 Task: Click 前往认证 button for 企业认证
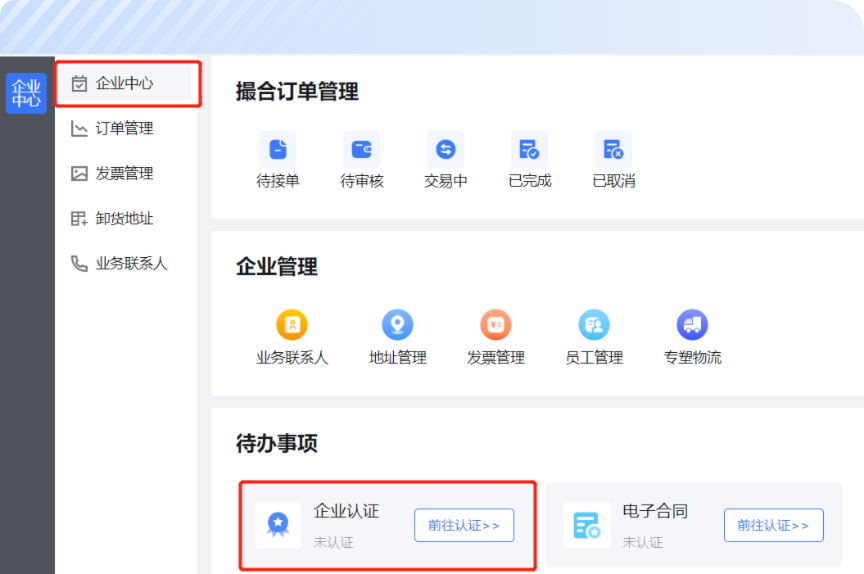tap(464, 526)
